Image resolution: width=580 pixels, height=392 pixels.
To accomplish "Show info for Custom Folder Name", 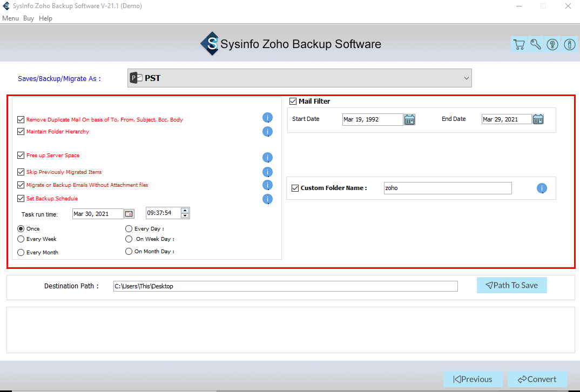I will coord(542,188).
